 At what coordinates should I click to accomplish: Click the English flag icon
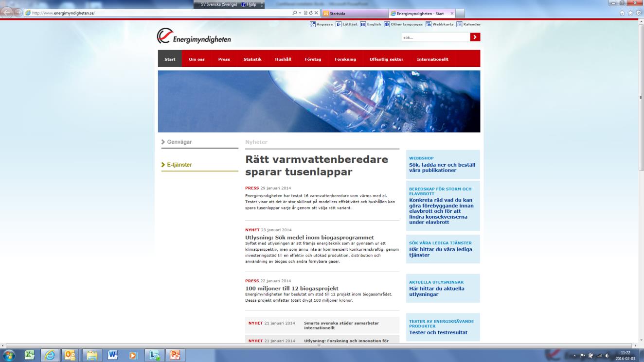coord(363,25)
